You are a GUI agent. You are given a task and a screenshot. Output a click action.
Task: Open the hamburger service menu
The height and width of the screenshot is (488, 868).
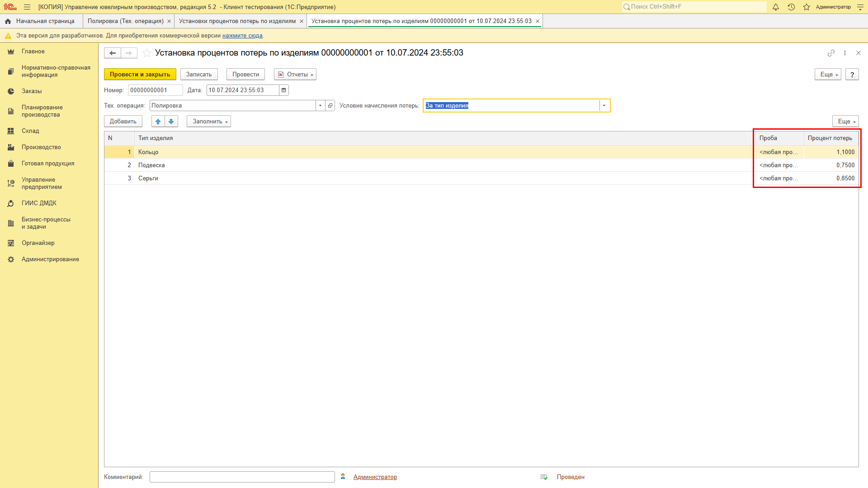(27, 7)
